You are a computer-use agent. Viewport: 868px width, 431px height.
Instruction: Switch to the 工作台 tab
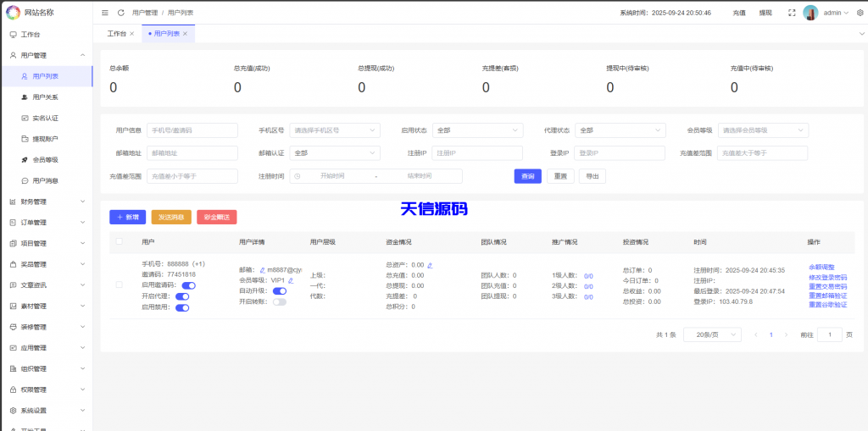click(x=117, y=33)
